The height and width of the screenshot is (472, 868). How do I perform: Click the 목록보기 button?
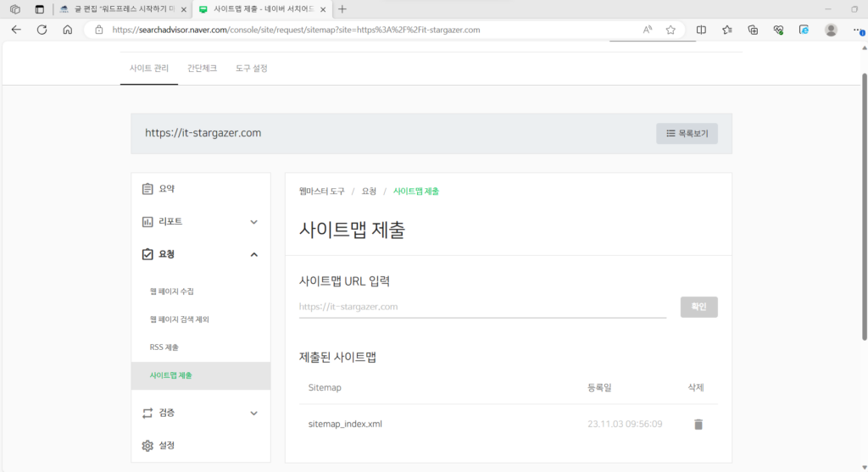point(687,133)
